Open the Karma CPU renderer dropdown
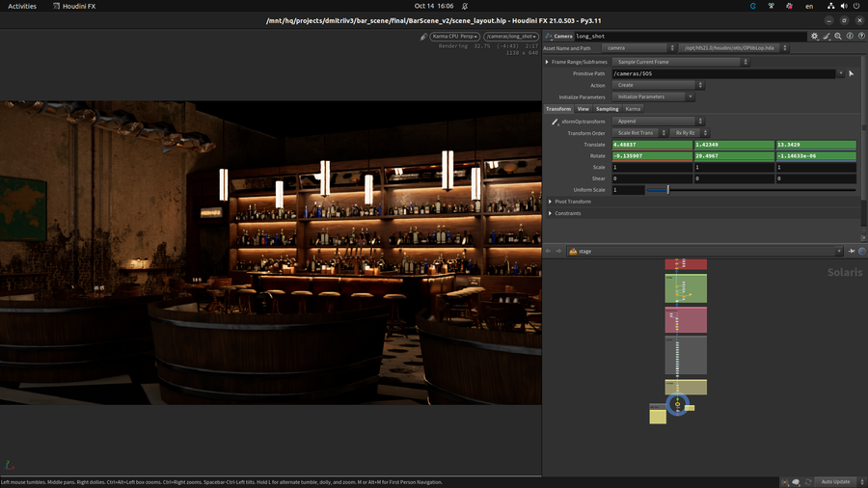This screenshot has height=488, width=868. coord(455,37)
